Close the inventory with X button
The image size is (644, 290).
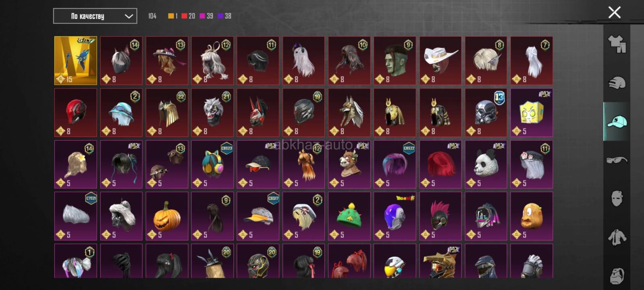pyautogui.click(x=614, y=12)
